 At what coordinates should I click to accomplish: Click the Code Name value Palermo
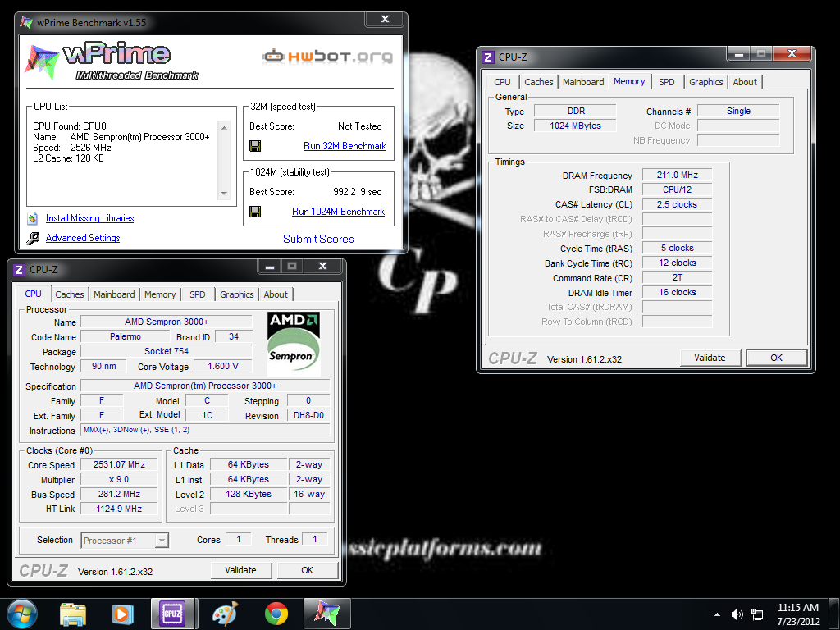click(126, 337)
